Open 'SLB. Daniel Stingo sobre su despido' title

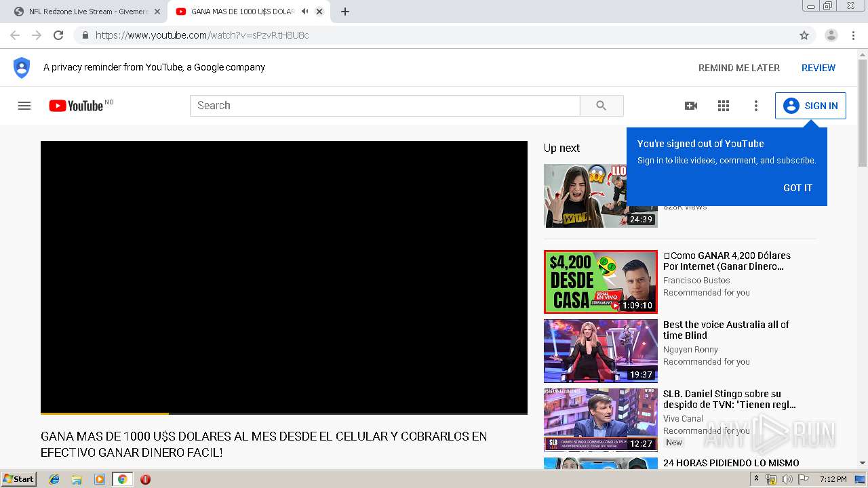click(x=730, y=399)
